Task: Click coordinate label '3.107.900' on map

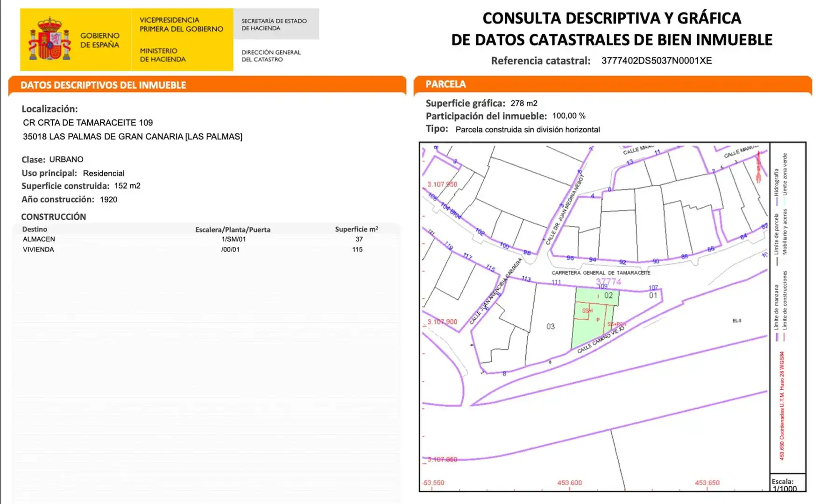Action: [x=442, y=322]
